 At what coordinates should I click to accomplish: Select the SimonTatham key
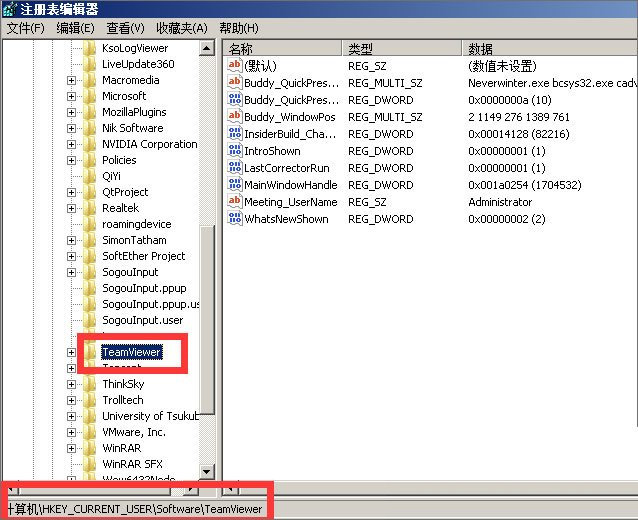click(x=134, y=240)
